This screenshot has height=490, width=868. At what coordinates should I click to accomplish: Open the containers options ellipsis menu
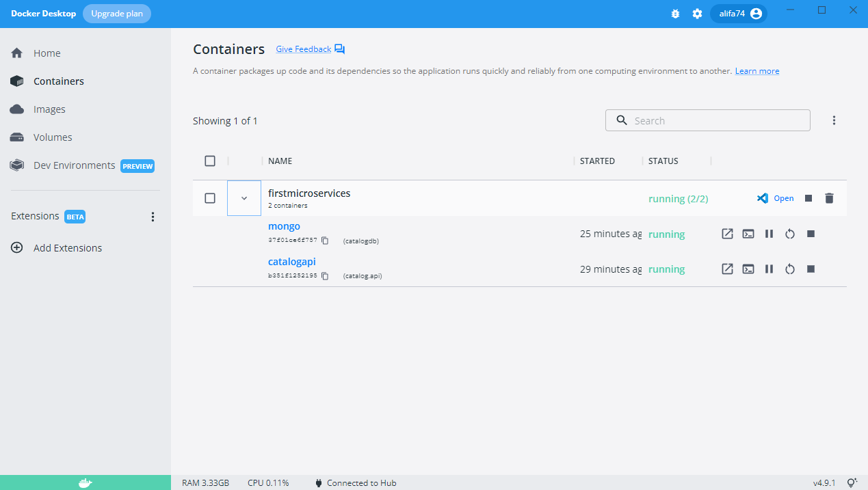(834, 120)
